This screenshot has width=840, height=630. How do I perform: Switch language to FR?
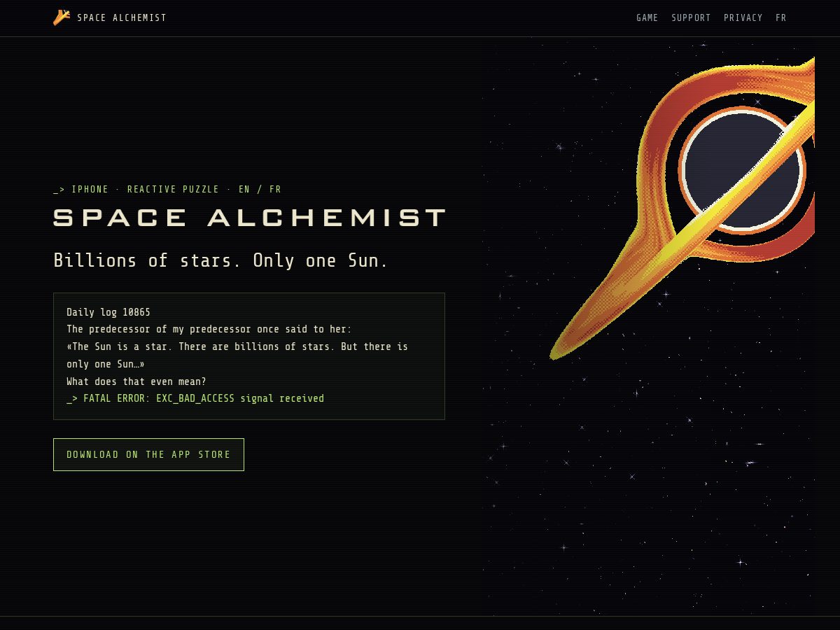coord(781,18)
